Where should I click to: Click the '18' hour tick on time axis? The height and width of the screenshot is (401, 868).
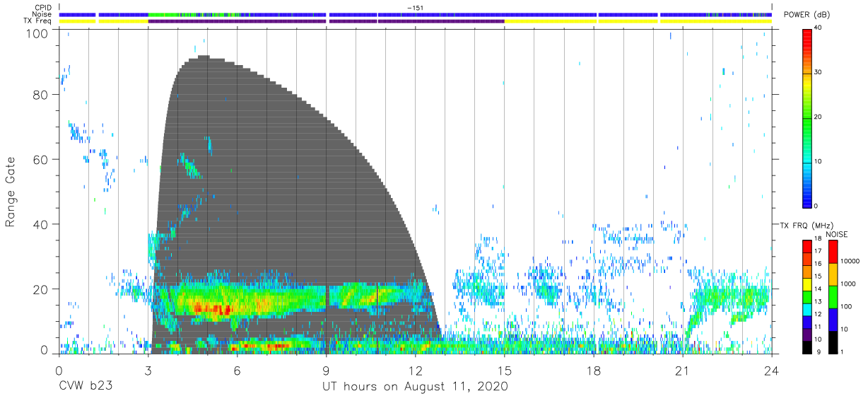[593, 371]
